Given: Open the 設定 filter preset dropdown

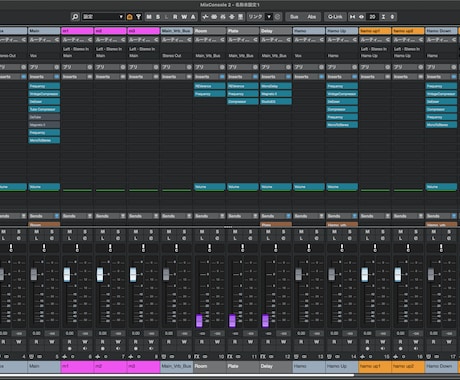Looking at the screenshot, I should click(x=103, y=17).
